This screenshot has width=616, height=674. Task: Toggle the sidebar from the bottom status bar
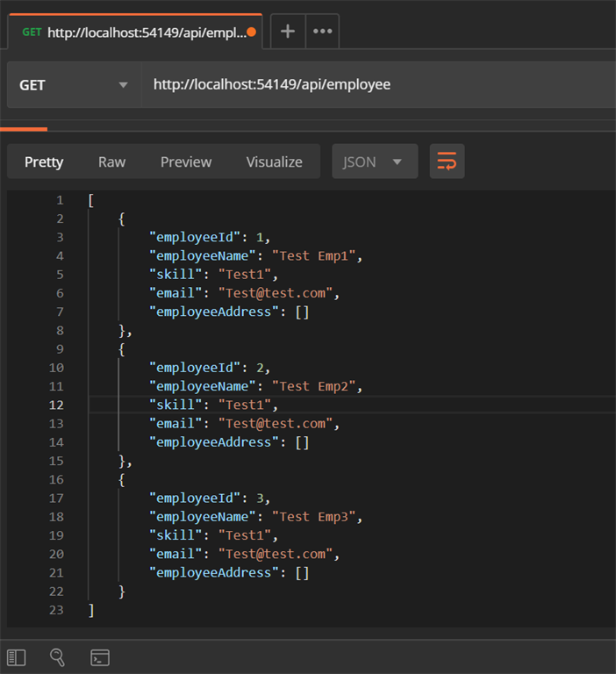pyautogui.click(x=16, y=656)
